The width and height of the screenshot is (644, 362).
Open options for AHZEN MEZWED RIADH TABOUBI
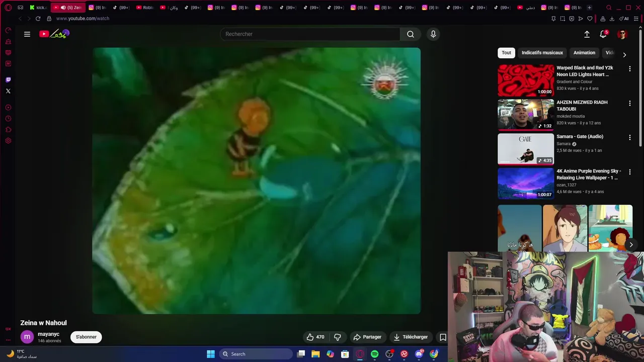[629, 103]
